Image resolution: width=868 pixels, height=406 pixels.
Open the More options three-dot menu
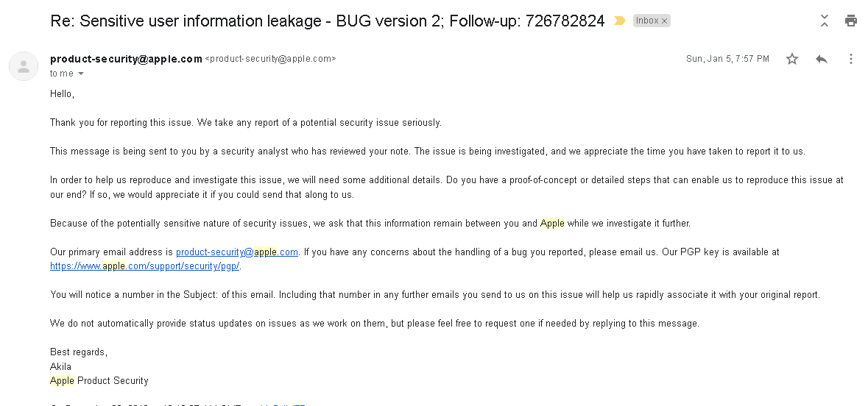[851, 59]
